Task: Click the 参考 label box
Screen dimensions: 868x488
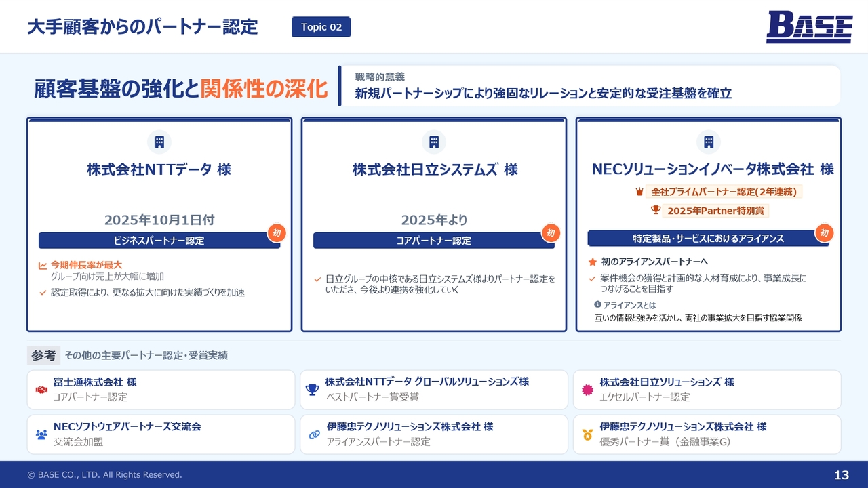Action: [x=43, y=355]
